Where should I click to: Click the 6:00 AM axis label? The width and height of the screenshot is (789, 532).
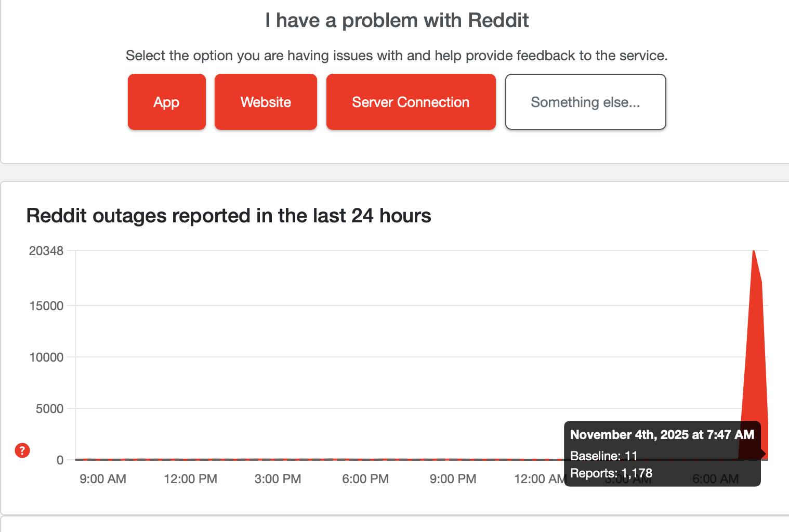[x=715, y=478]
